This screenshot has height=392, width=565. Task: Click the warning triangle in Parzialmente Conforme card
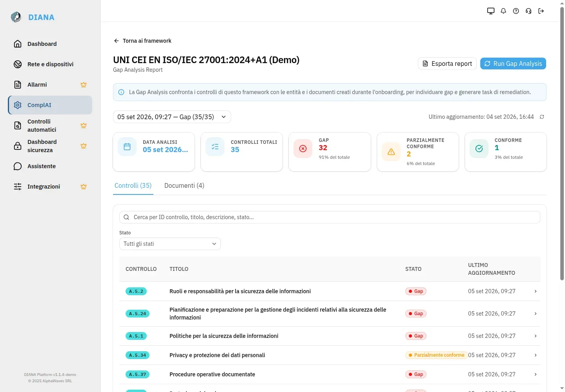(x=391, y=152)
